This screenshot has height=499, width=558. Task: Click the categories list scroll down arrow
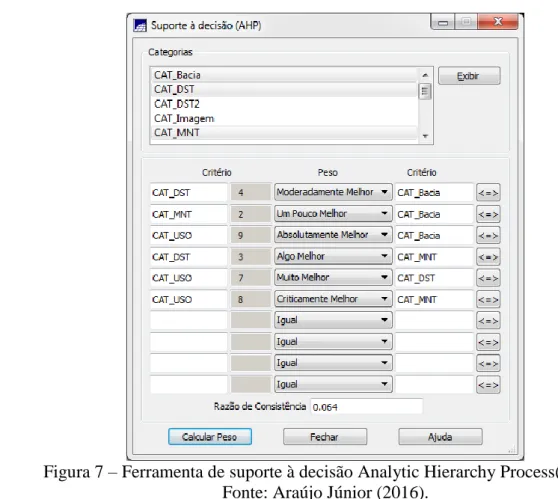(x=425, y=136)
